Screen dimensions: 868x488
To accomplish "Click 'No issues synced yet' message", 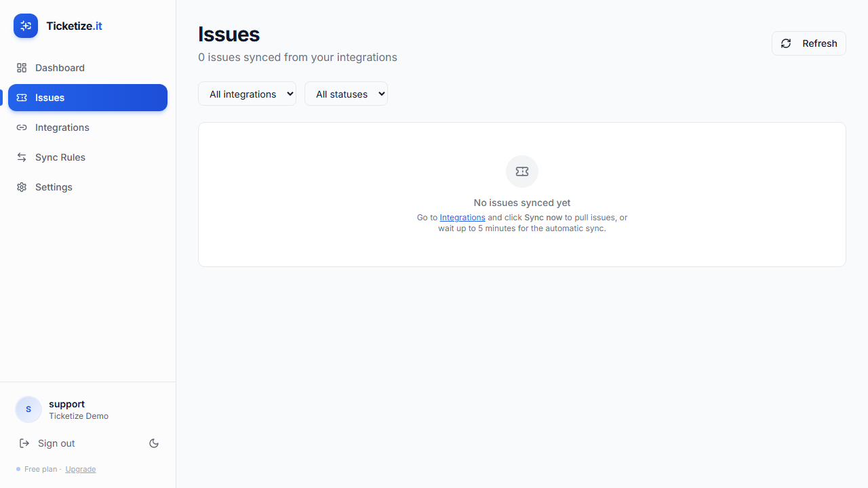I will (x=522, y=203).
